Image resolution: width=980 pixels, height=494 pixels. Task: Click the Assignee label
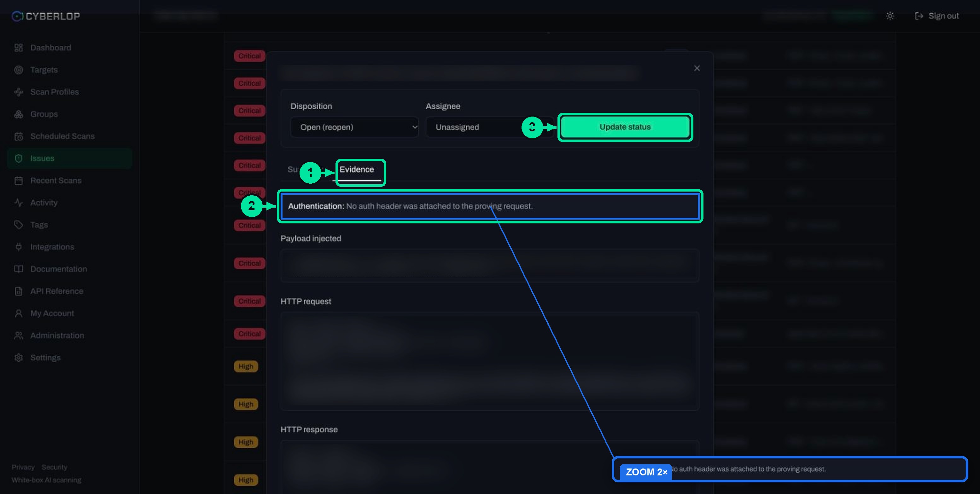point(443,106)
